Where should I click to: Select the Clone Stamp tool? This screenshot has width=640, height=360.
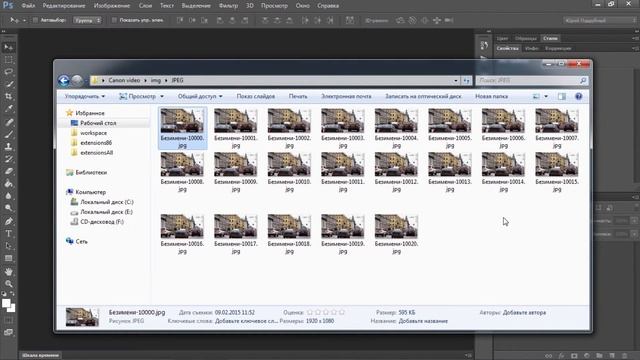click(9, 146)
